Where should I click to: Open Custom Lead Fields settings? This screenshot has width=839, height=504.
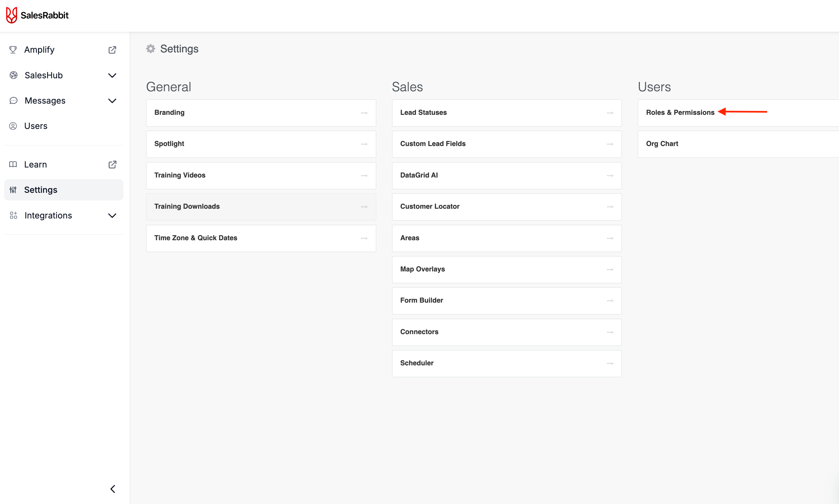pos(507,144)
